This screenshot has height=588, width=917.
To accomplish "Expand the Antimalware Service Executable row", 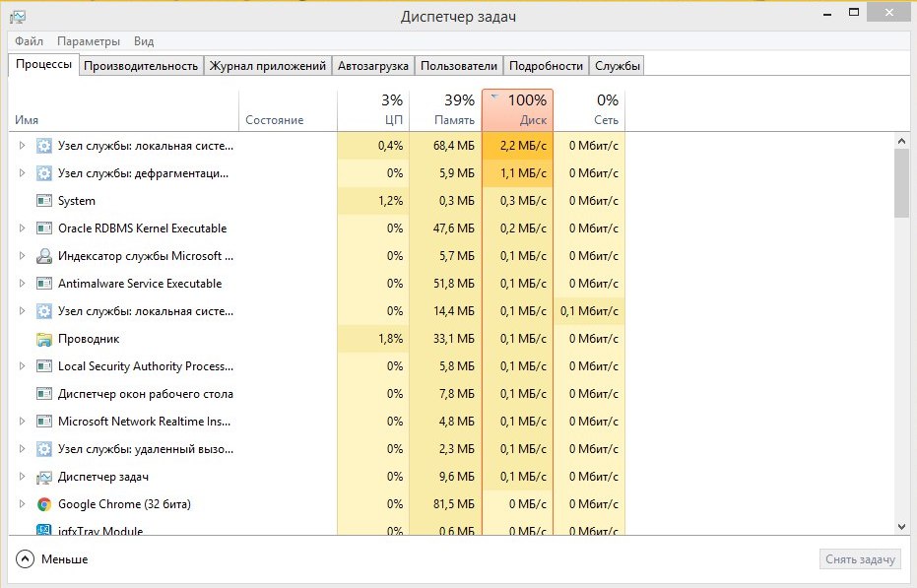I will (22, 284).
